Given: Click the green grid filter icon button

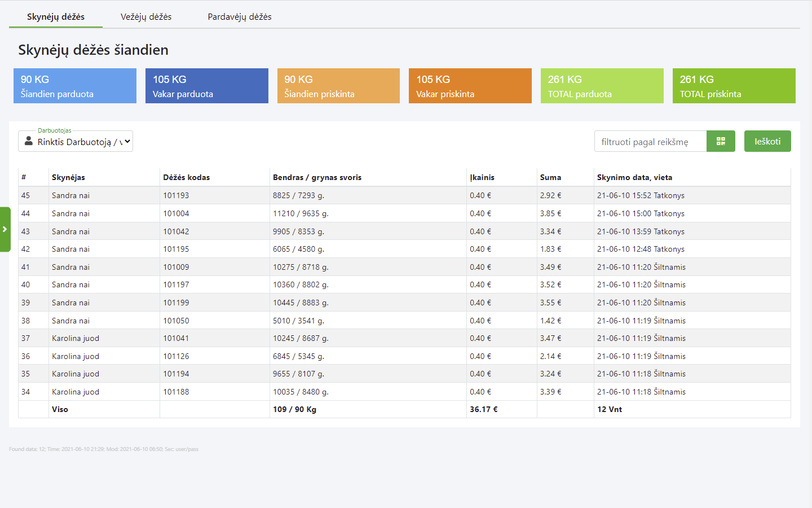Looking at the screenshot, I should coord(721,141).
